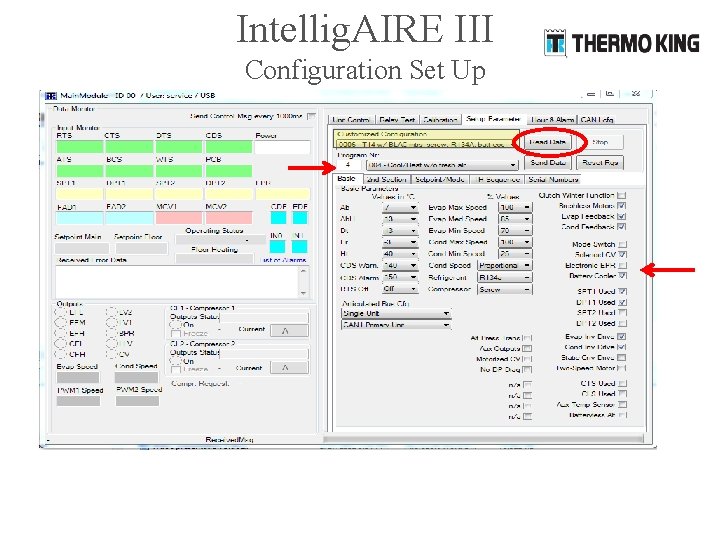Enable the SPT2 Used checkbox

click(x=622, y=313)
